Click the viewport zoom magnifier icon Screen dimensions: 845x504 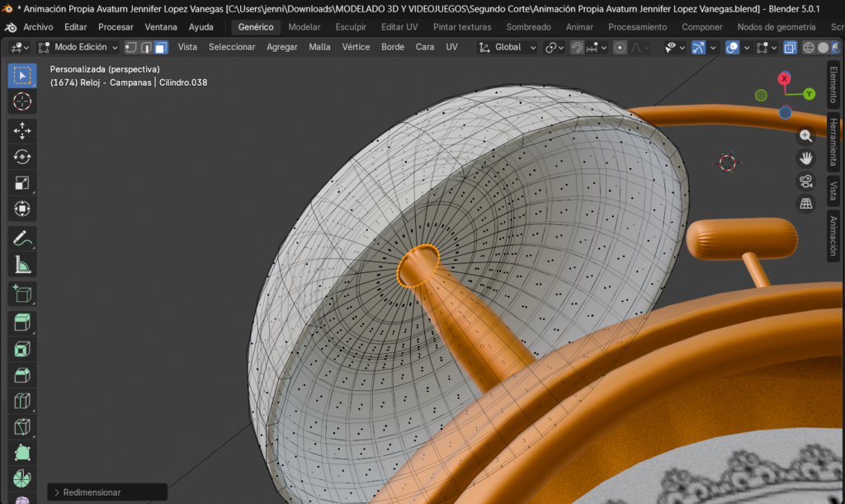[805, 135]
